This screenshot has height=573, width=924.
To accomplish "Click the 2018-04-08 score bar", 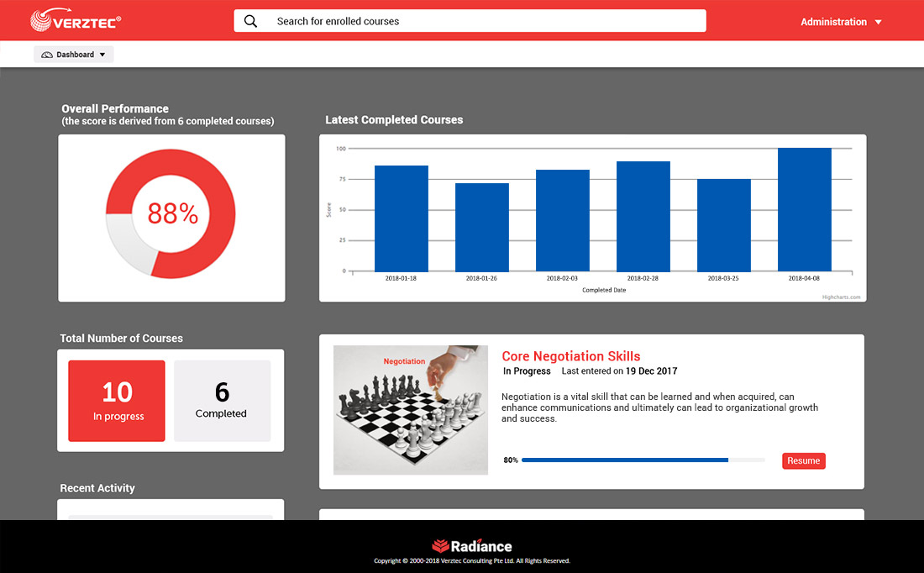I will point(804,210).
